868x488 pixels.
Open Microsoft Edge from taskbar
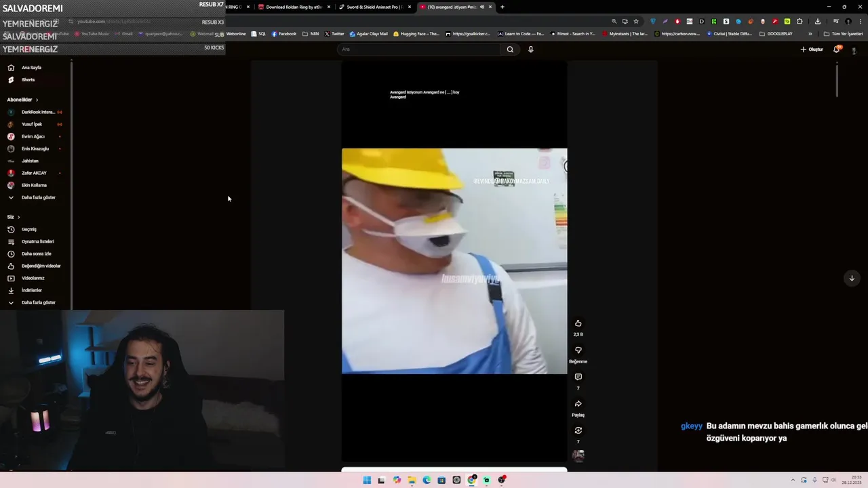427,480
